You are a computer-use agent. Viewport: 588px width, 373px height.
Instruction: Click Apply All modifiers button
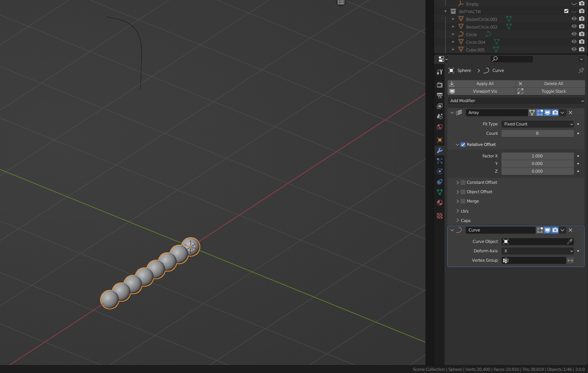pyautogui.click(x=482, y=84)
